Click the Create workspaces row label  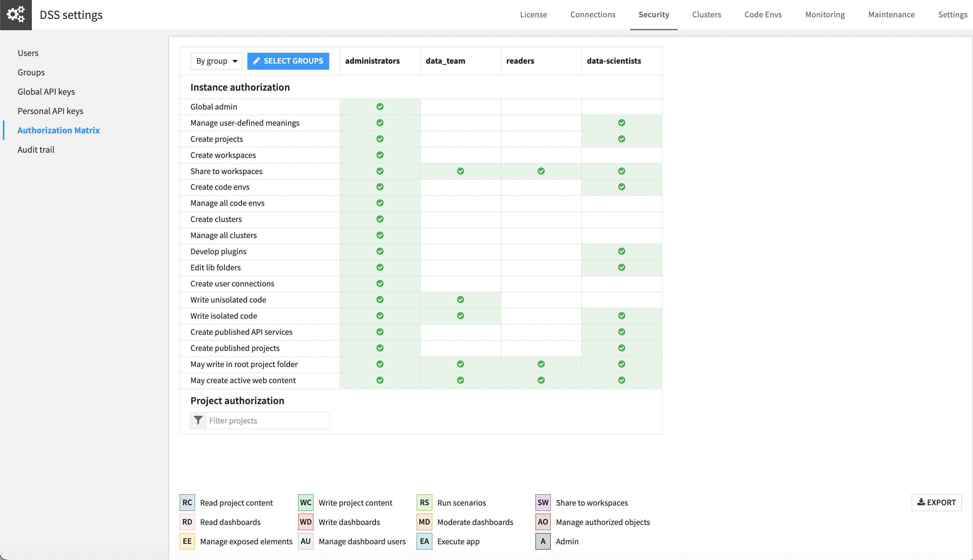(x=223, y=155)
